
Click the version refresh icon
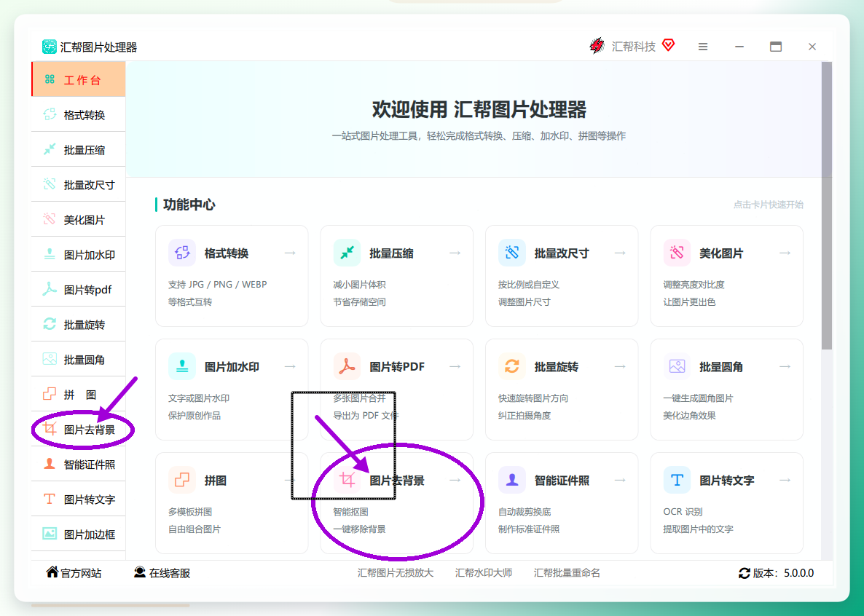tap(745, 573)
